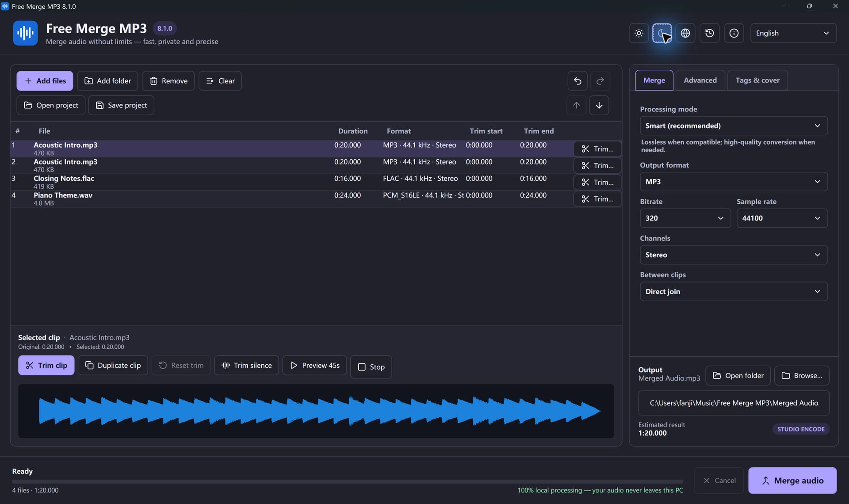
Task: Open the Channels Stereo dropdown
Action: [734, 255]
